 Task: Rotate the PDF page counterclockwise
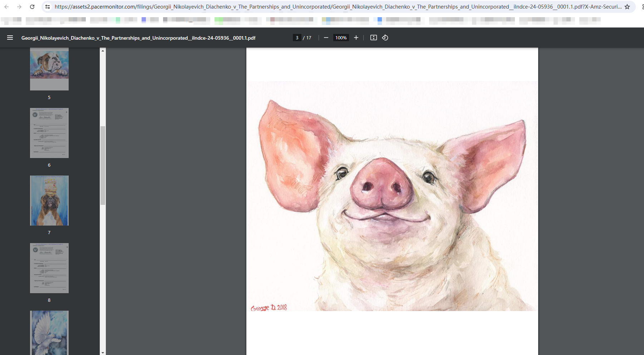[385, 38]
